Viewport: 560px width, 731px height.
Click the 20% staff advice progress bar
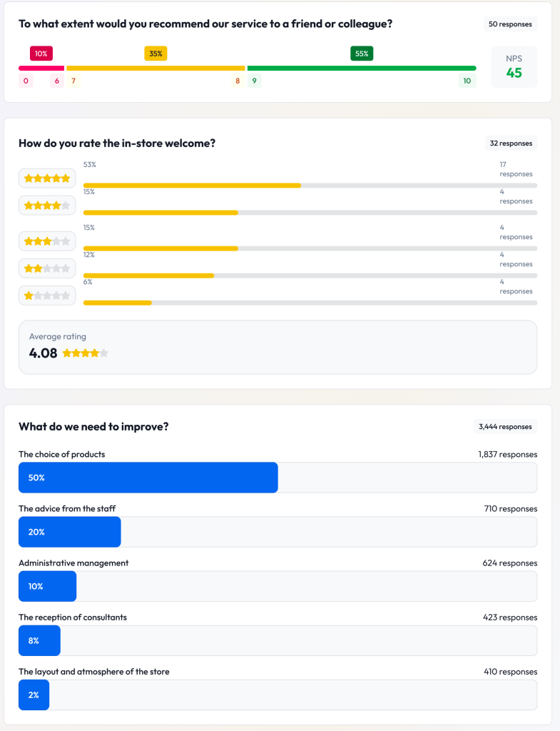[x=69, y=531]
